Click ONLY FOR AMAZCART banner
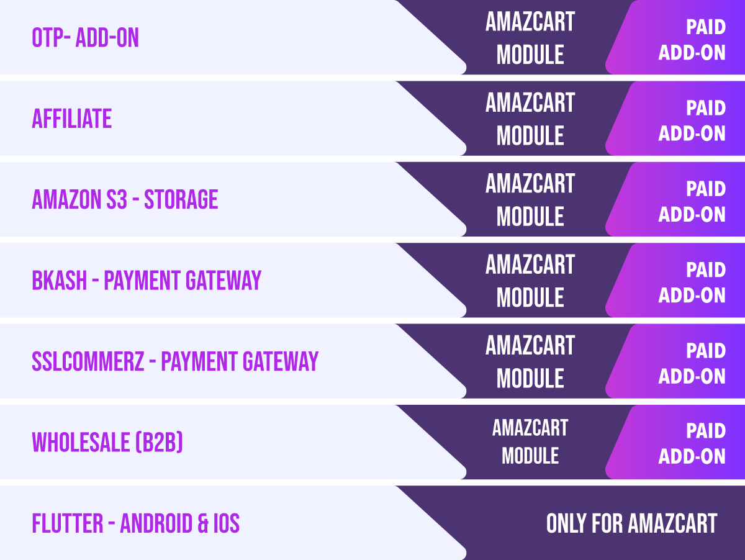The height and width of the screenshot is (560, 745). (631, 523)
